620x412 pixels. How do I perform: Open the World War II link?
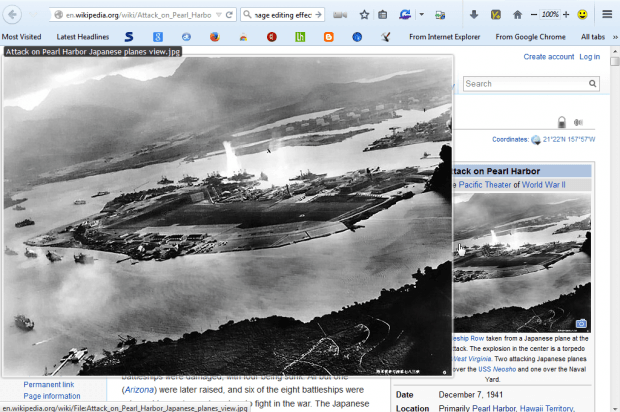pos(544,185)
